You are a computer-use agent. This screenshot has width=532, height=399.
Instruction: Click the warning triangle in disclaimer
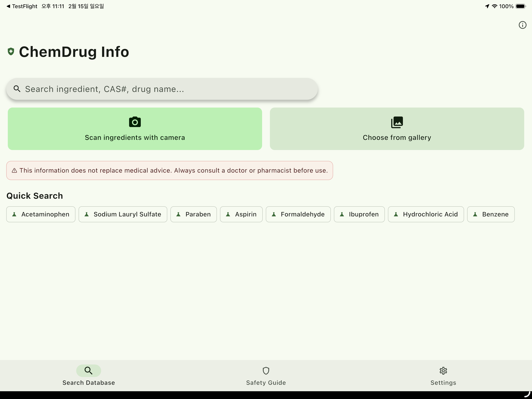[x=14, y=171]
